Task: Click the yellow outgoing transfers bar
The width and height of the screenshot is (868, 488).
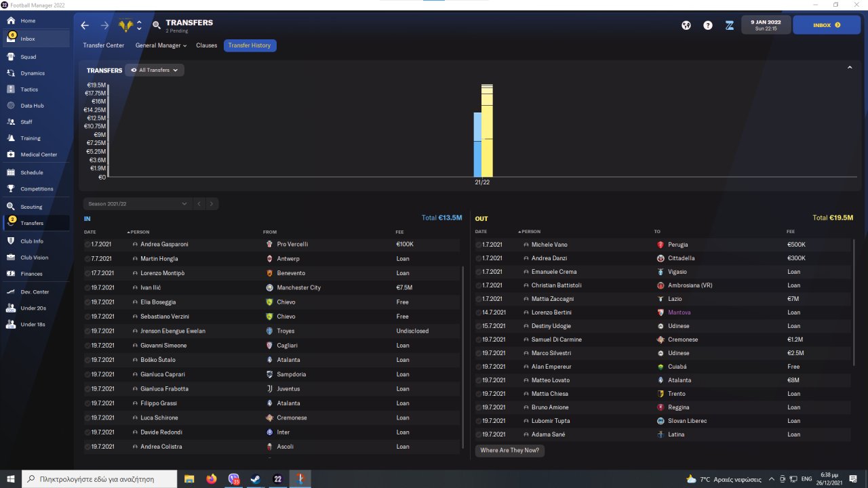Action: (487, 130)
